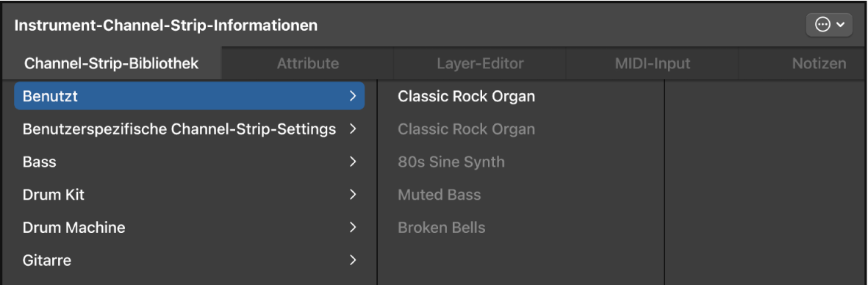Open Benutzerspezifische Channel-Strip-Settings category
Viewport: 868px width, 285px height.
[189, 129]
